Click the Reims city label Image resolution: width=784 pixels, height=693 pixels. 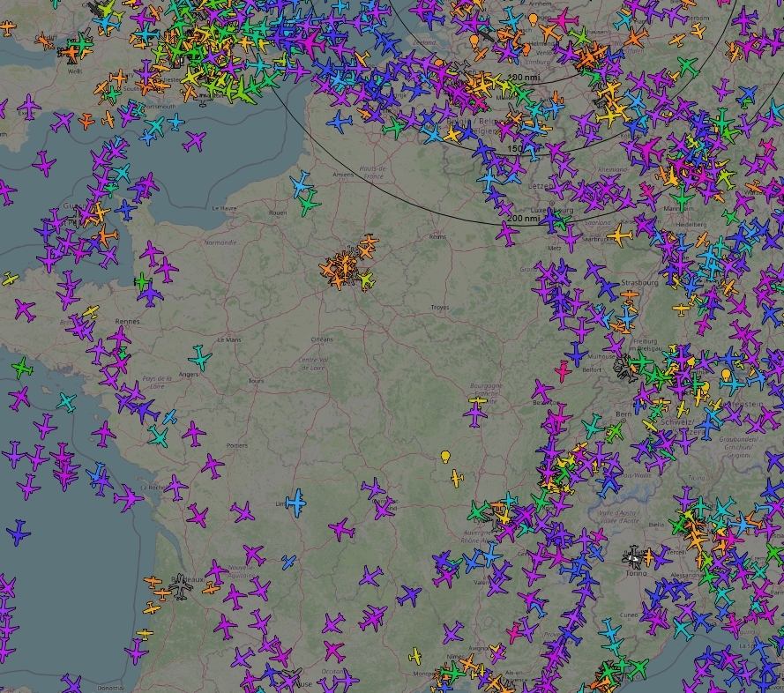coord(437,236)
